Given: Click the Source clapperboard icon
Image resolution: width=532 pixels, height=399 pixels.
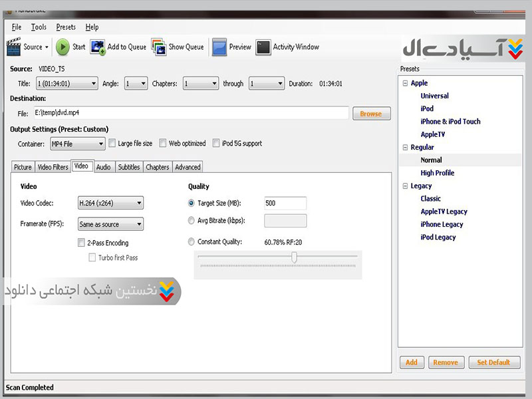Looking at the screenshot, I should 14,47.
